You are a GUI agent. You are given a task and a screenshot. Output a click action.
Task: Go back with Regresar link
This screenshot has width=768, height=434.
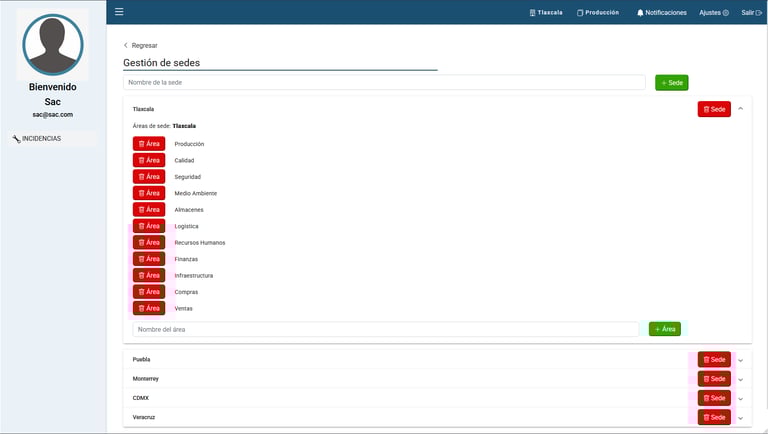tap(141, 45)
